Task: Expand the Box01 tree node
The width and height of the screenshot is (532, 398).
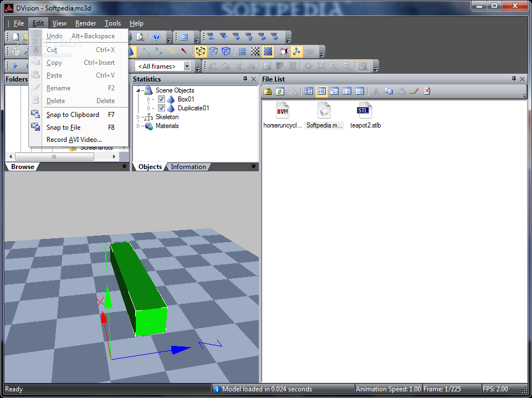Action: 149,99
